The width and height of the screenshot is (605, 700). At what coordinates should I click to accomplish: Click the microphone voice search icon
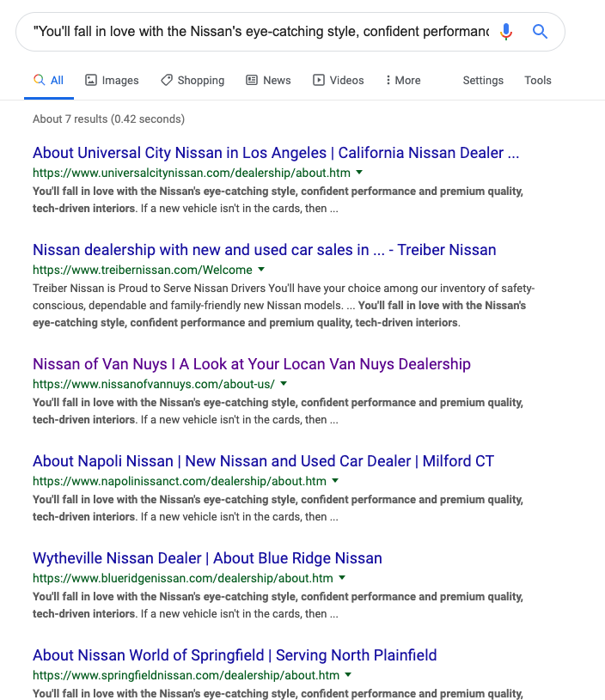coord(506,32)
